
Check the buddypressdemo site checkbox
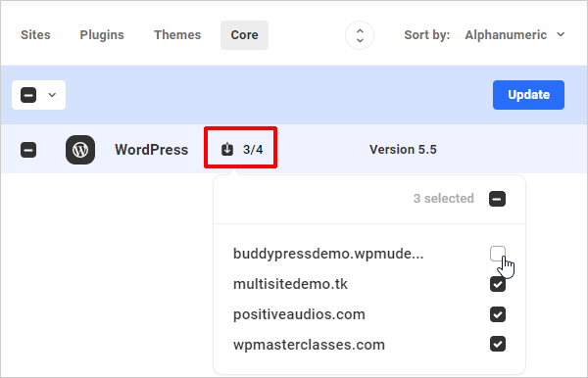498,254
